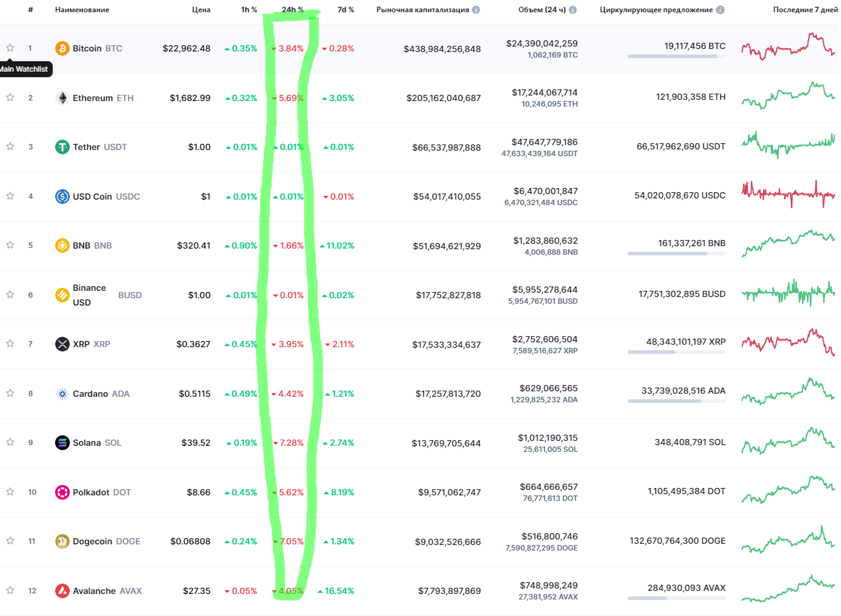841x616 pixels.
Task: Click the Tether coin logo icon
Action: [x=62, y=147]
